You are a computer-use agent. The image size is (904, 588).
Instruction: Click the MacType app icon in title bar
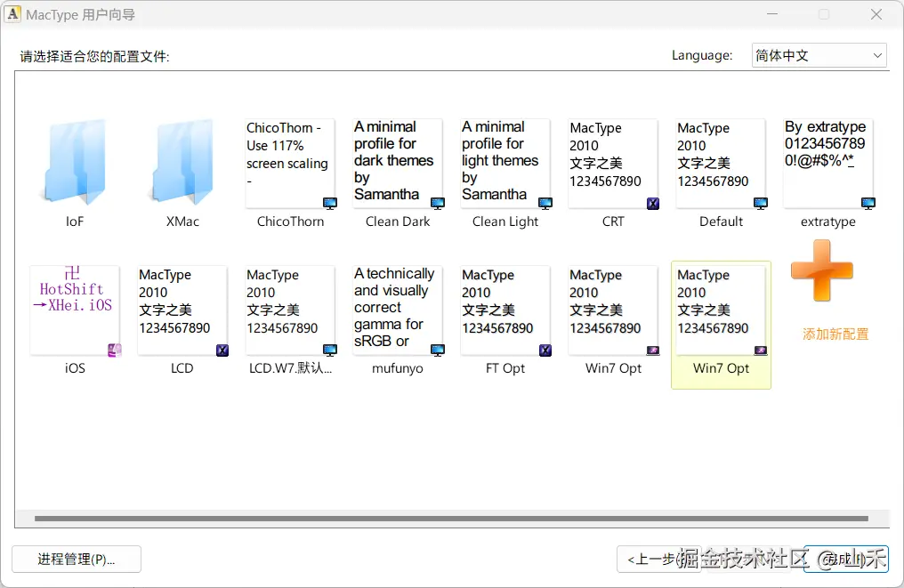[12, 14]
